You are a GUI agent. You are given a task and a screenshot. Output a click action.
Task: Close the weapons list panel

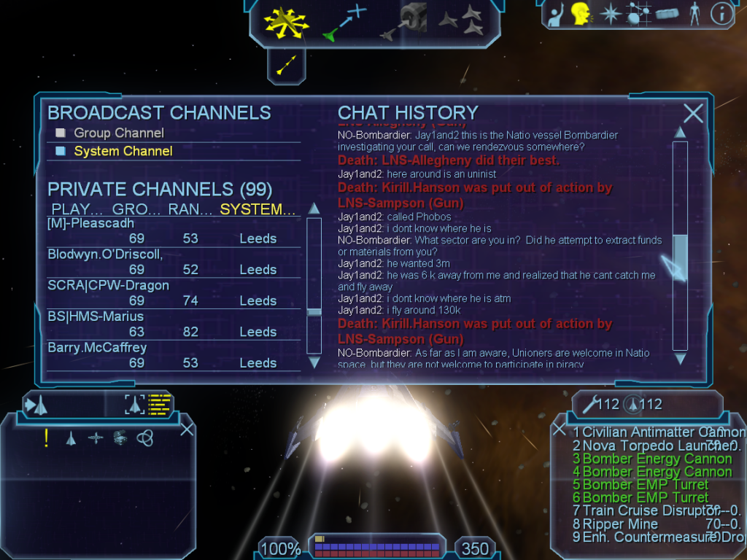point(560,429)
